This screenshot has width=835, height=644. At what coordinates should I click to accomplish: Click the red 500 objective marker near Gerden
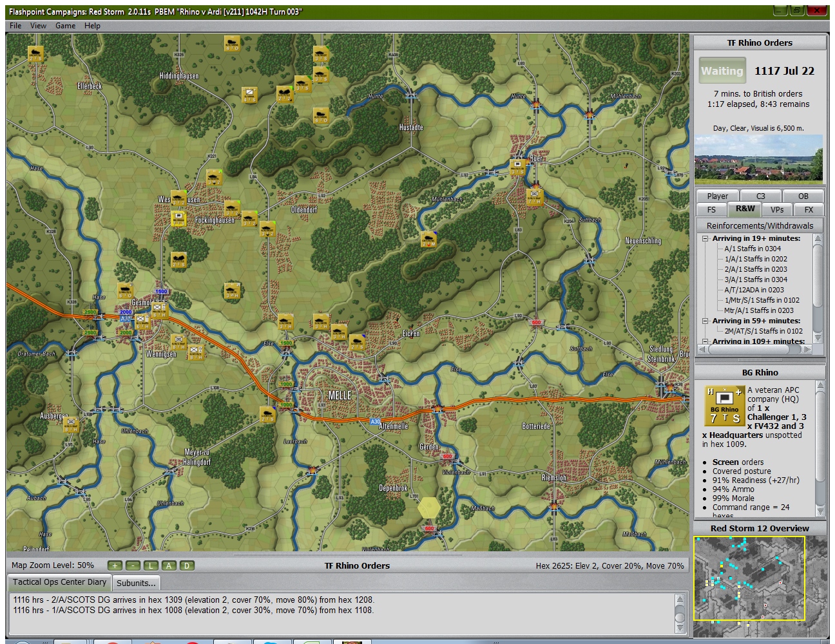[x=448, y=457]
